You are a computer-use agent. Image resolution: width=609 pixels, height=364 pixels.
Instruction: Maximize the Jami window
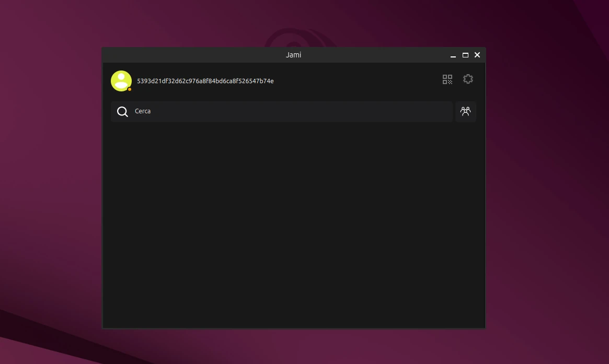pyautogui.click(x=465, y=55)
